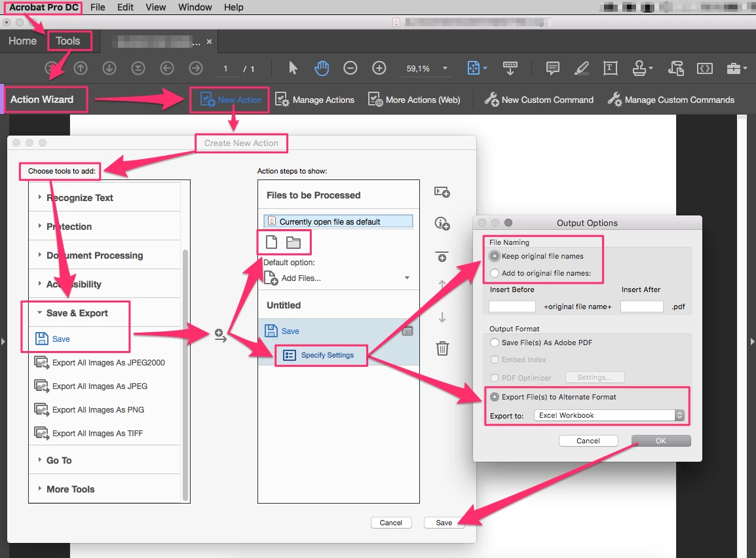Toggle the PDF Optimizer checkbox

point(494,378)
